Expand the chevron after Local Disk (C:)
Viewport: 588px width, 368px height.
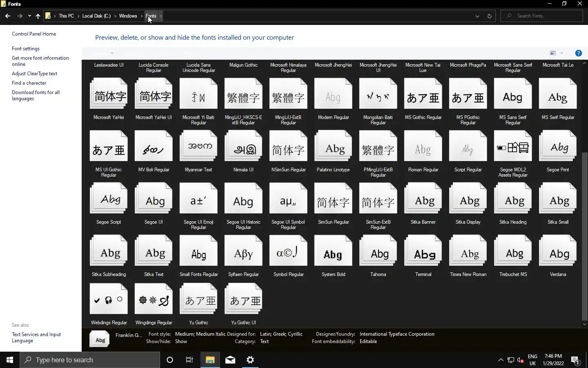point(115,16)
